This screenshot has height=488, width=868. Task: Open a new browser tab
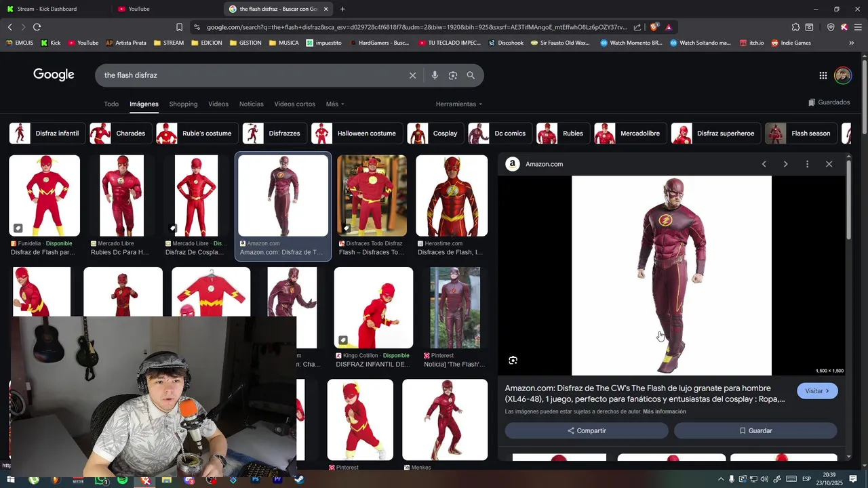342,9
